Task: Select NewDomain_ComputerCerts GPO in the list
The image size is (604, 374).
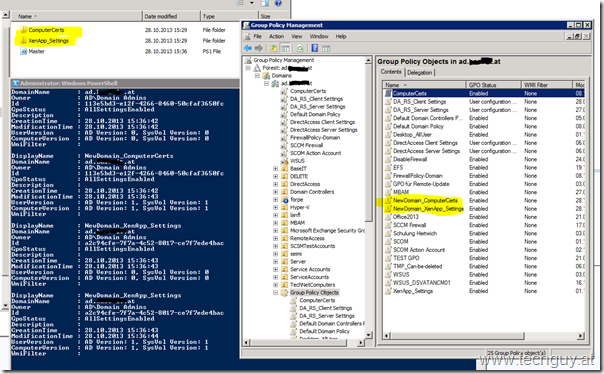Action: click(425, 200)
